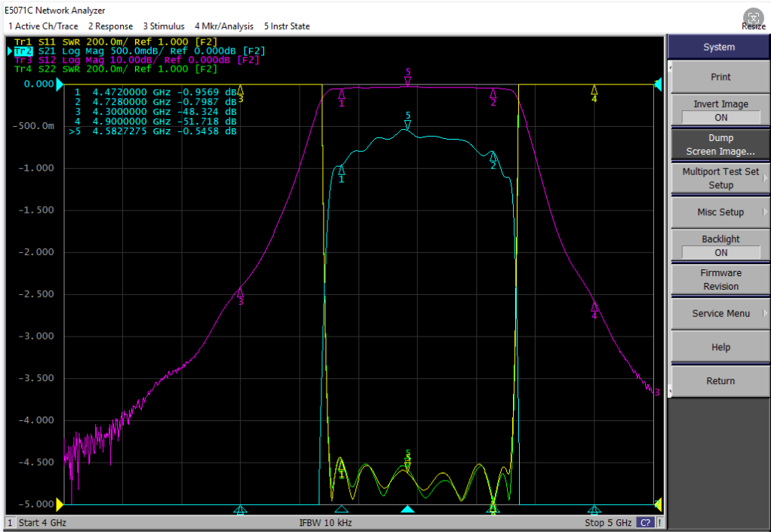This screenshot has height=532, width=771.
Task: Open the 3 Stimulus menu
Action: pyautogui.click(x=164, y=26)
